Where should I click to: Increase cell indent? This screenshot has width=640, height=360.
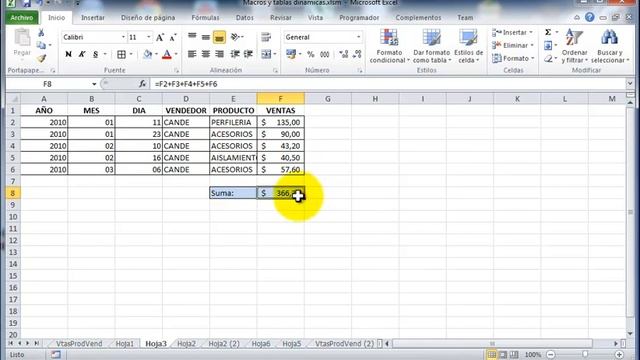click(x=249, y=54)
